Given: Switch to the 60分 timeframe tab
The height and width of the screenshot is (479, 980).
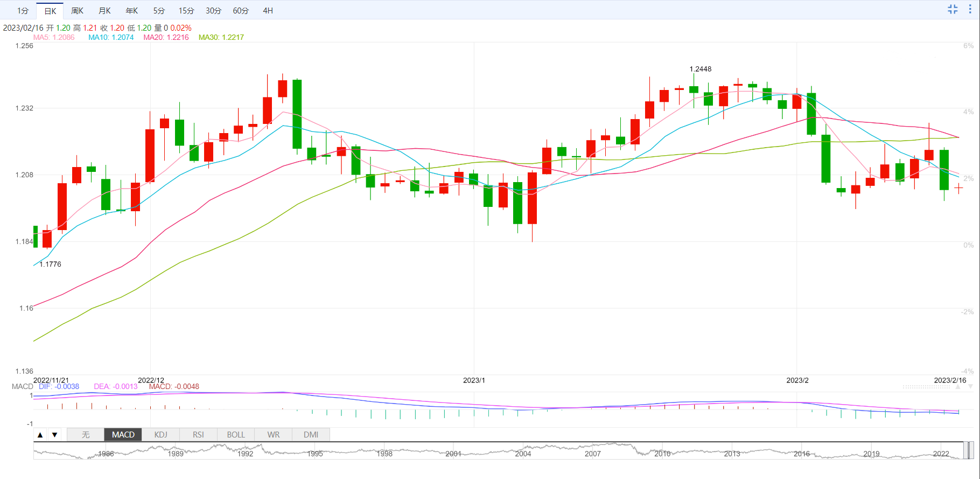Looking at the screenshot, I should pyautogui.click(x=241, y=11).
